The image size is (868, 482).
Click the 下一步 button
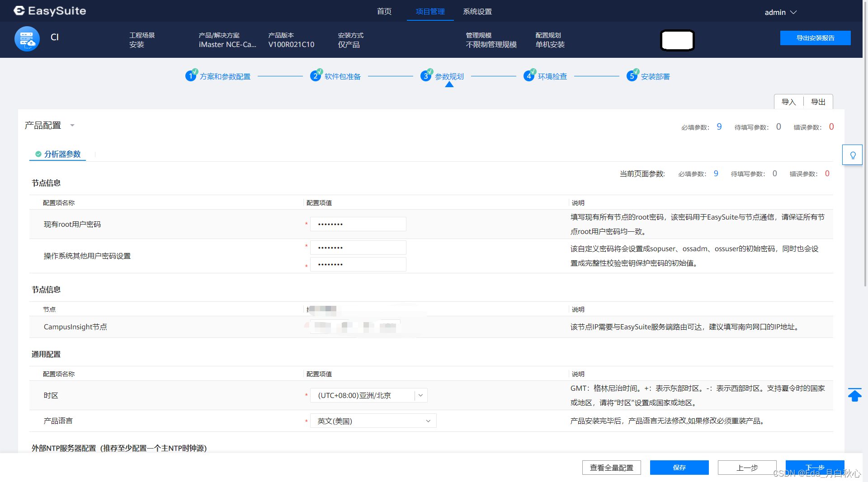[x=815, y=468]
